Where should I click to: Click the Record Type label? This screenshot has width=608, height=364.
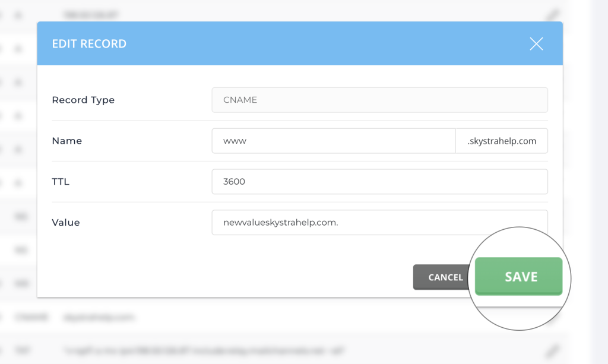tap(83, 100)
